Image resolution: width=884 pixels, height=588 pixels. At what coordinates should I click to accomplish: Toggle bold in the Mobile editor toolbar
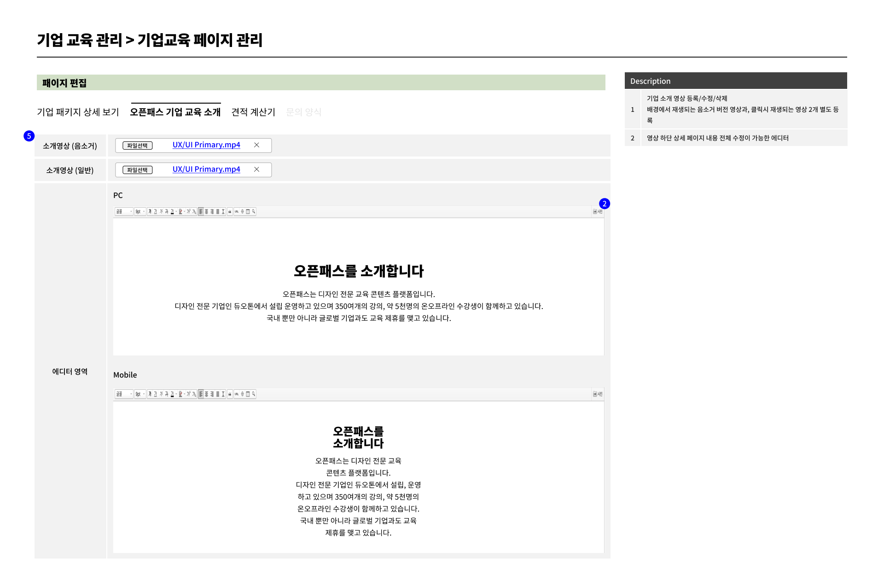pyautogui.click(x=150, y=394)
